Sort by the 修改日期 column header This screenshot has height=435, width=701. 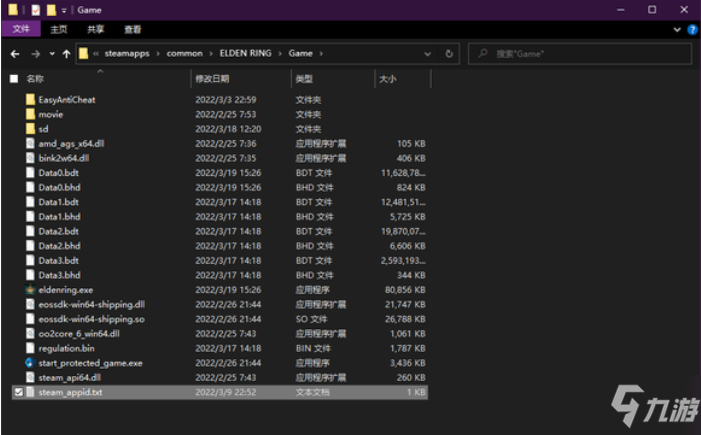tap(212, 79)
